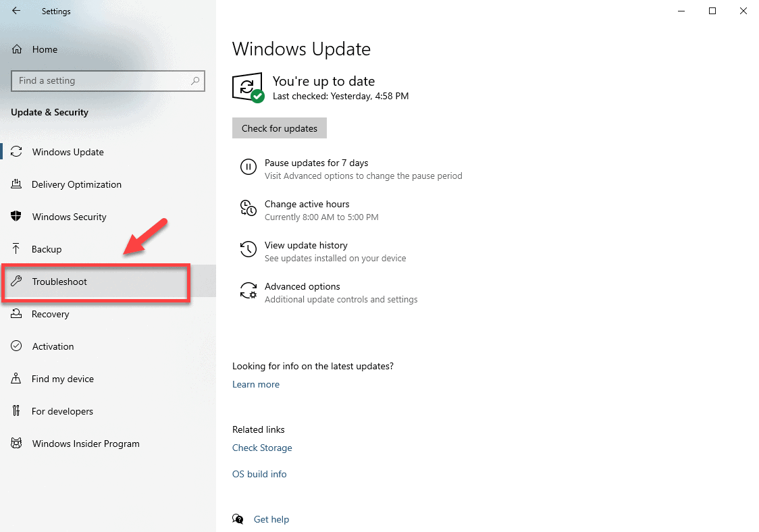
Task: Open Advanced options
Action: tap(302, 286)
